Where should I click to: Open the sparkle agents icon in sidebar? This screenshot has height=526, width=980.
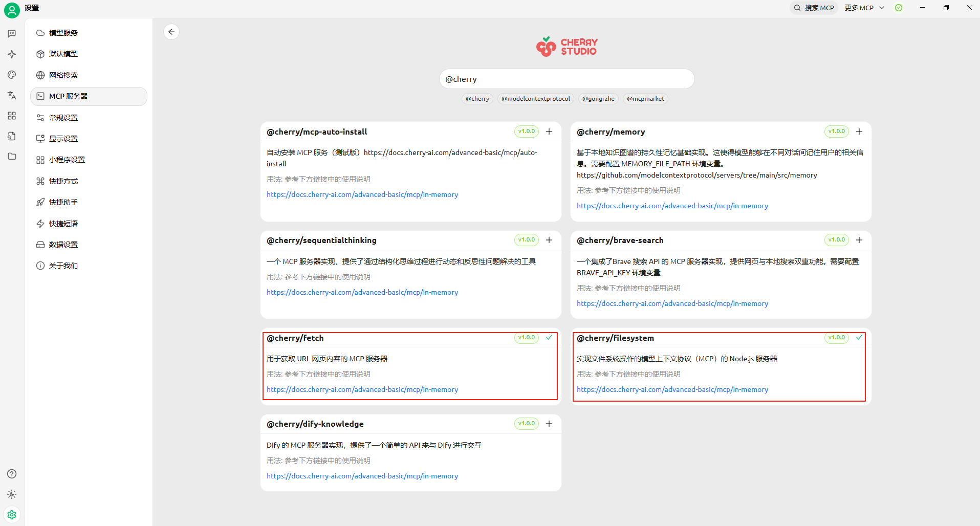(12, 54)
